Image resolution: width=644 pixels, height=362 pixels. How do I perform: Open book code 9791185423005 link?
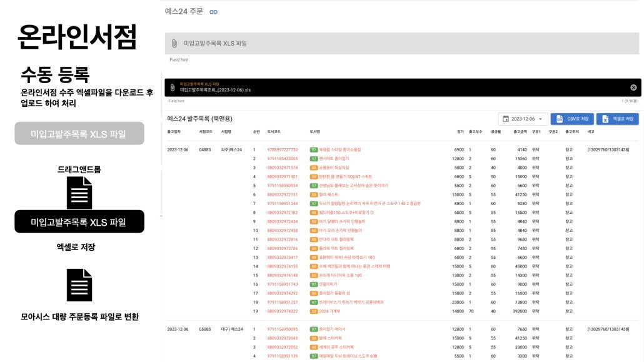283,159
